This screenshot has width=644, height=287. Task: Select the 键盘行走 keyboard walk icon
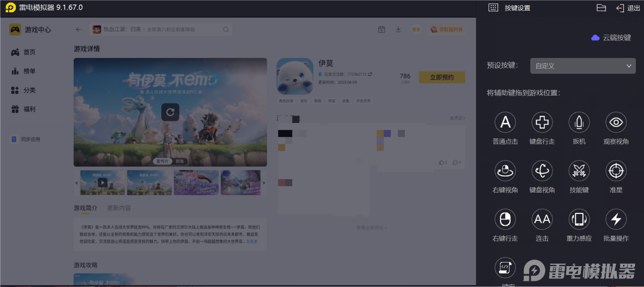tap(542, 122)
